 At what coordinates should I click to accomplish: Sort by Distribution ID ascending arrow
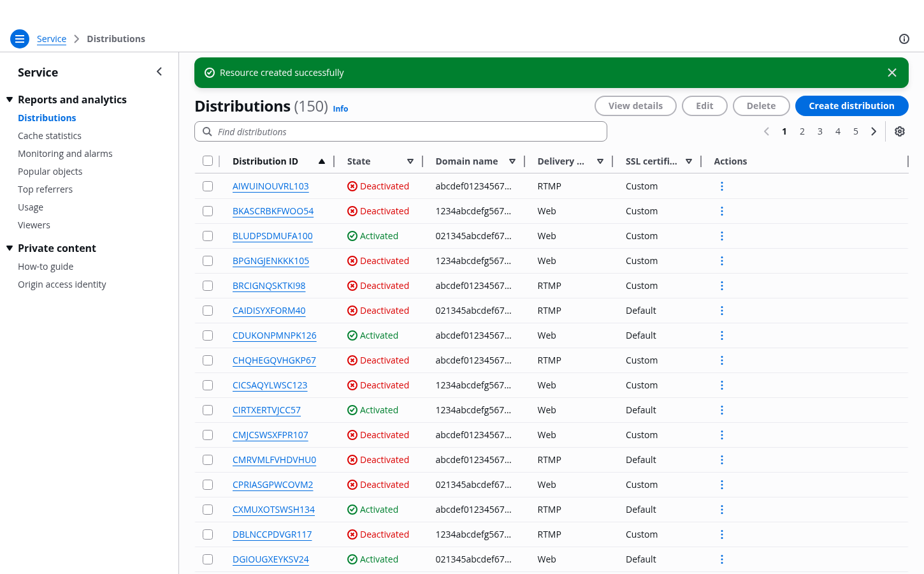pyautogui.click(x=322, y=161)
